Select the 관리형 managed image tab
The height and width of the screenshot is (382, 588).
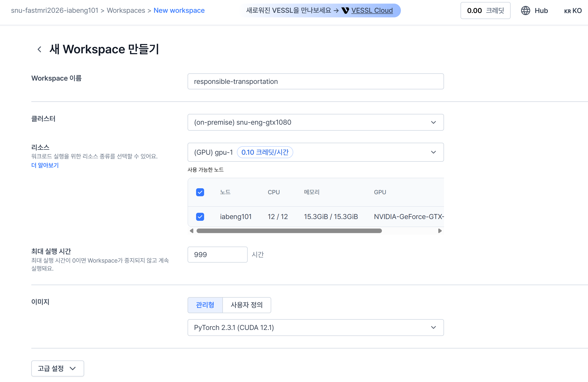[x=205, y=305]
